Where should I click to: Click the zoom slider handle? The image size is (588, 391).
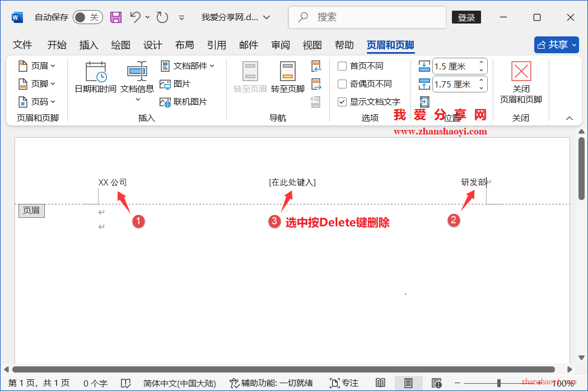[499, 383]
